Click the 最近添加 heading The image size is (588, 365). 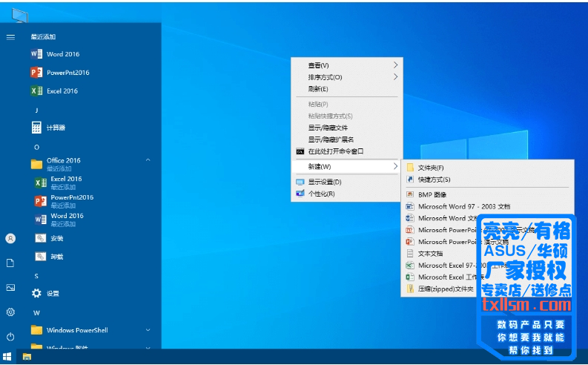tap(43, 37)
